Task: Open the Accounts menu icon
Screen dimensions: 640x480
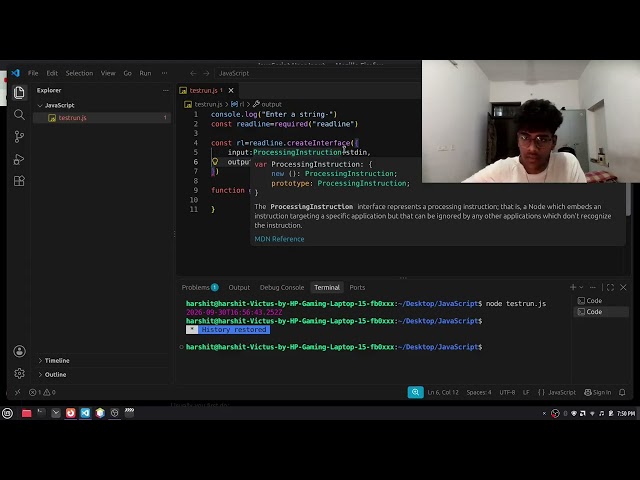Action: tap(19, 351)
